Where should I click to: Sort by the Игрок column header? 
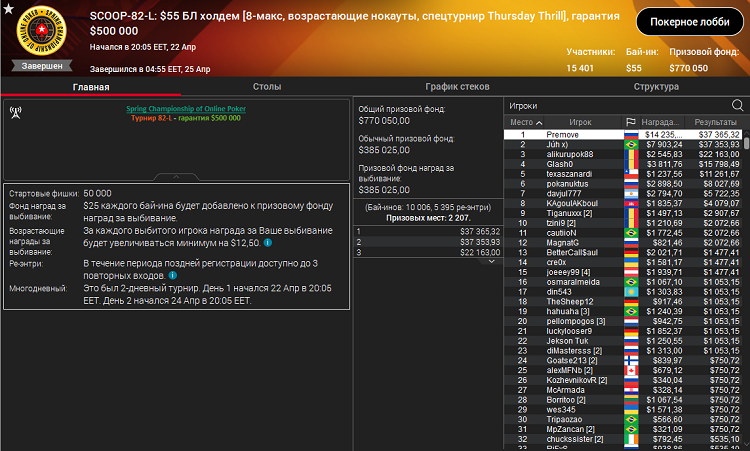(x=580, y=122)
